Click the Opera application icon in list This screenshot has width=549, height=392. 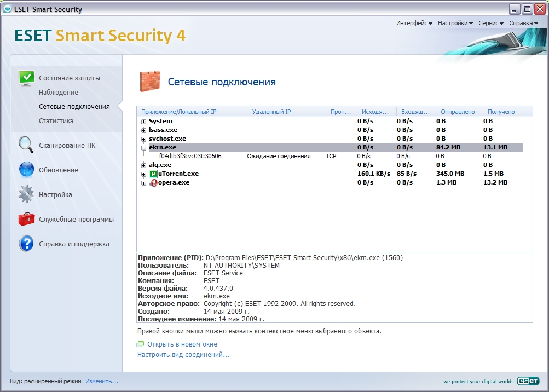153,182
